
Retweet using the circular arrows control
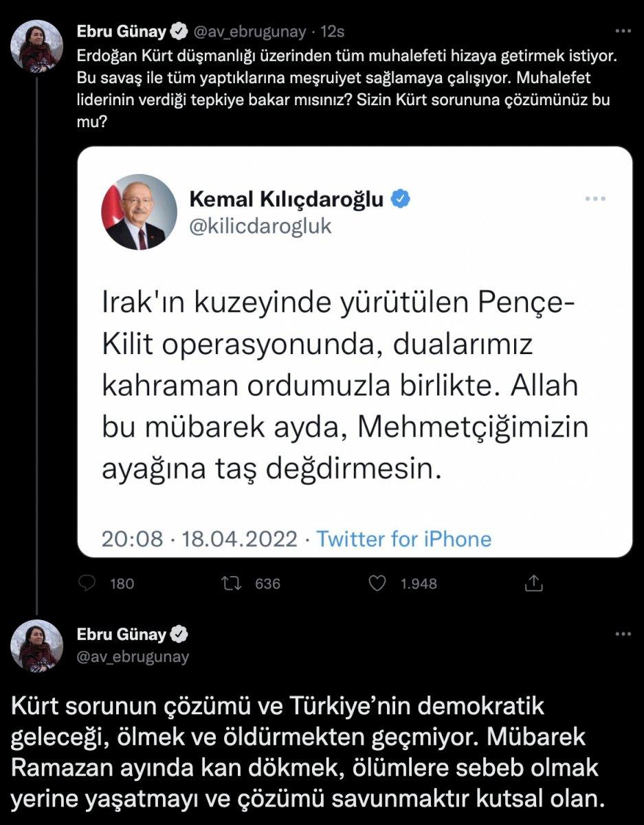click(234, 583)
